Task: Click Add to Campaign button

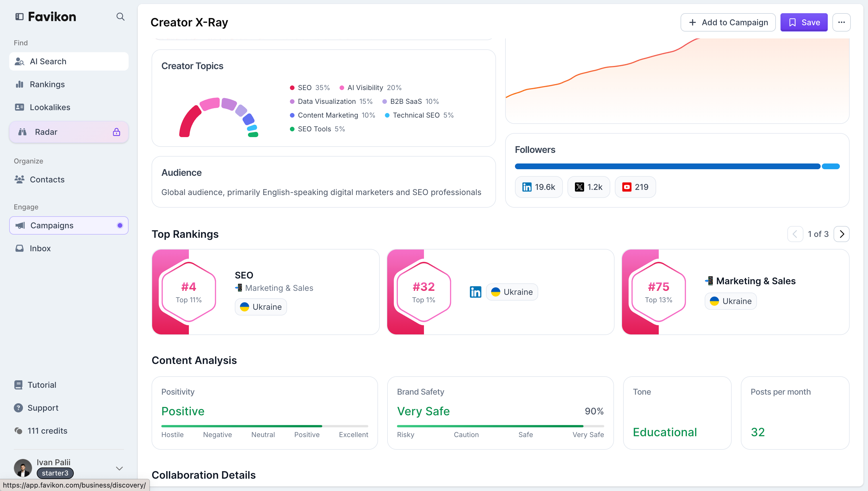Action: click(728, 22)
